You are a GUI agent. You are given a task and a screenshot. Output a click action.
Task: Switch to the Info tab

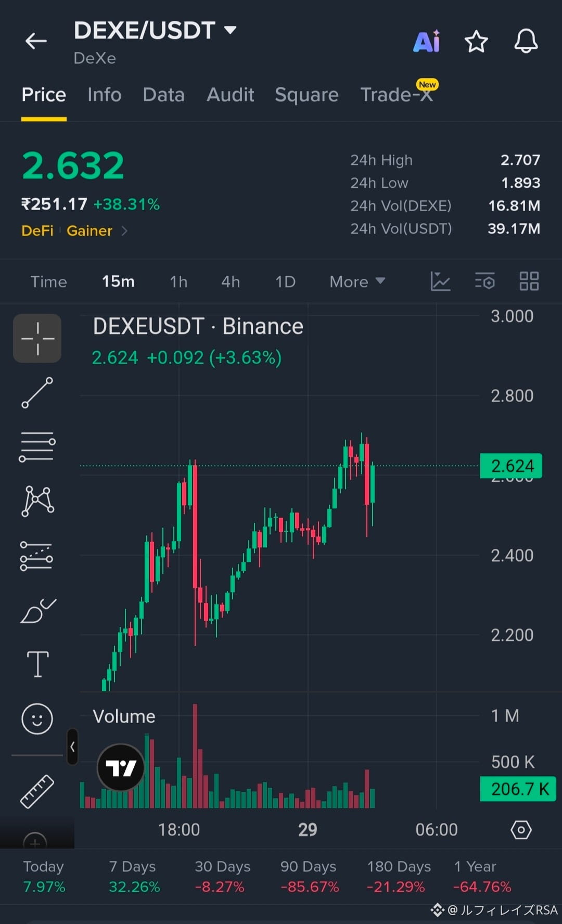tap(105, 95)
